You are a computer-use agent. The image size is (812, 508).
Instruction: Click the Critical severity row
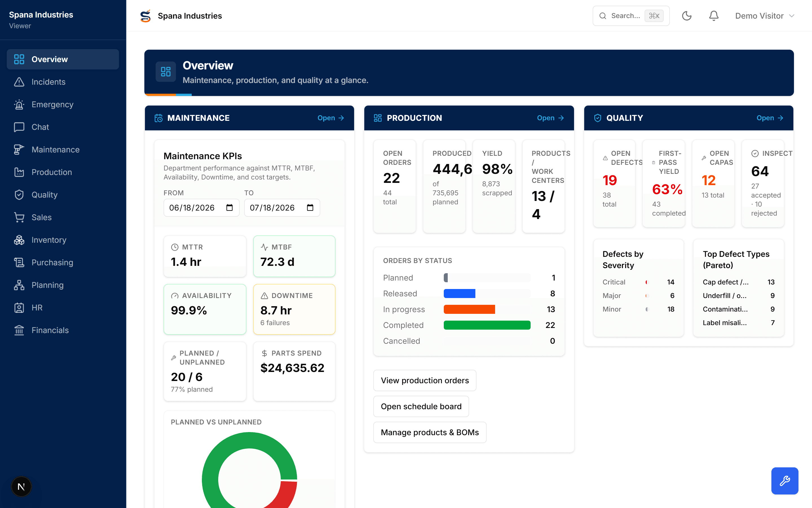pos(638,282)
